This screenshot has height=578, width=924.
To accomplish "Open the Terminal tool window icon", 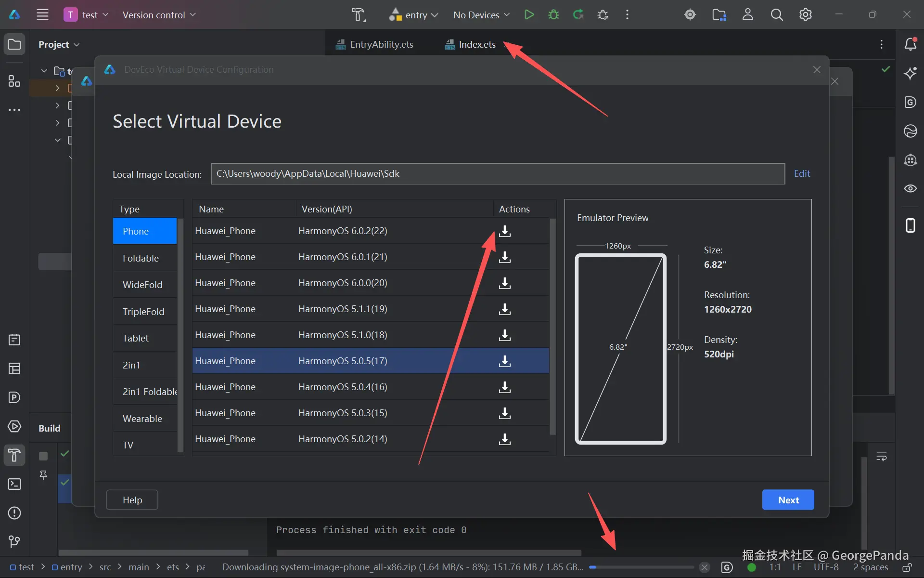I will [14, 484].
